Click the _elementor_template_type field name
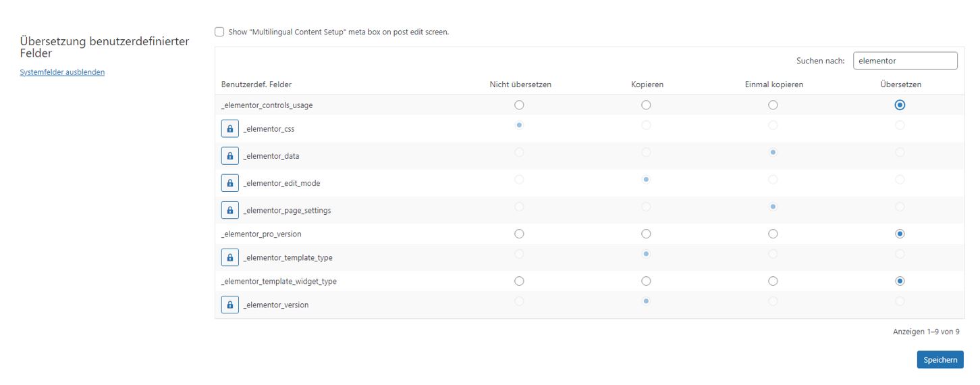 pyautogui.click(x=288, y=257)
